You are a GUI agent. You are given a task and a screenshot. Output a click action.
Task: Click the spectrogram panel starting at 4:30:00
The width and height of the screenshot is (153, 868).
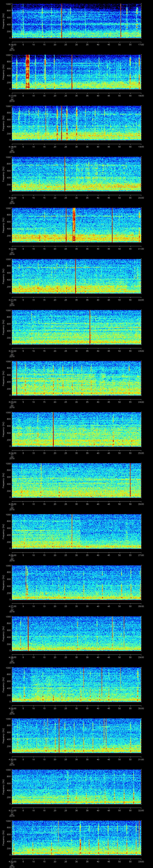[76, 736]
